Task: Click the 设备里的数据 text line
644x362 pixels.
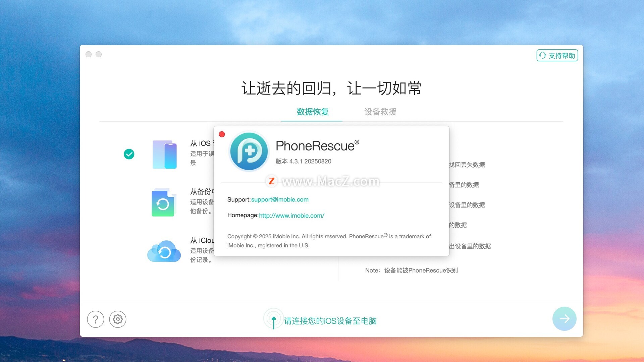Action: (x=467, y=205)
